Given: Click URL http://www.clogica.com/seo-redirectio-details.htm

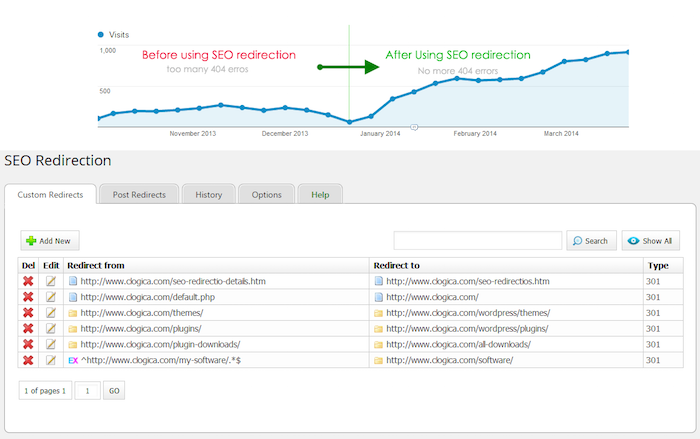Looking at the screenshot, I should (173, 281).
